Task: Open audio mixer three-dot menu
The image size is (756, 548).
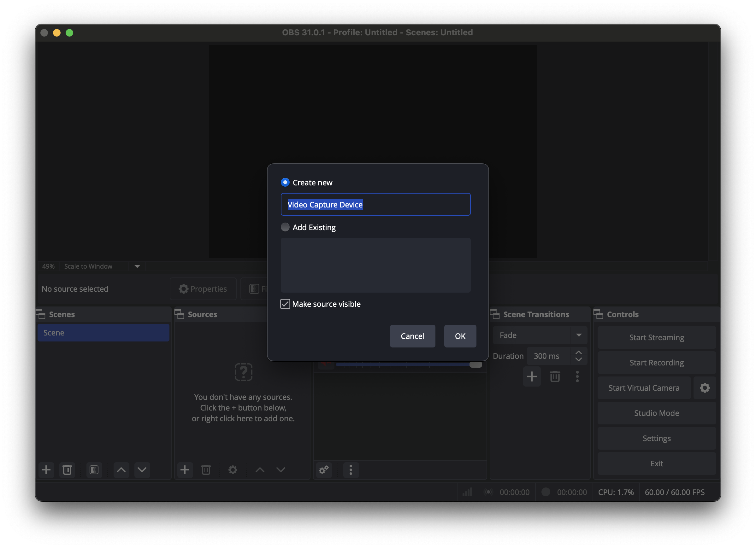Action: click(x=351, y=470)
